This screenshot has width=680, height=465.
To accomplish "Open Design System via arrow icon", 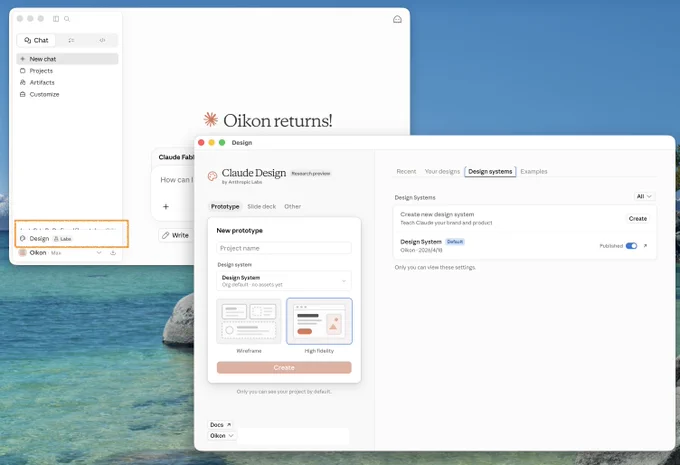I will click(645, 246).
